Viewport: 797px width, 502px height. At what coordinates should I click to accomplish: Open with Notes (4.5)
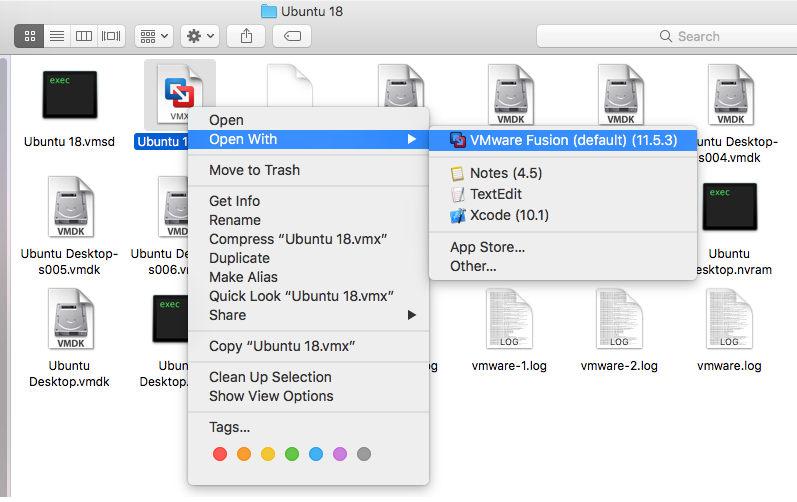click(x=563, y=173)
